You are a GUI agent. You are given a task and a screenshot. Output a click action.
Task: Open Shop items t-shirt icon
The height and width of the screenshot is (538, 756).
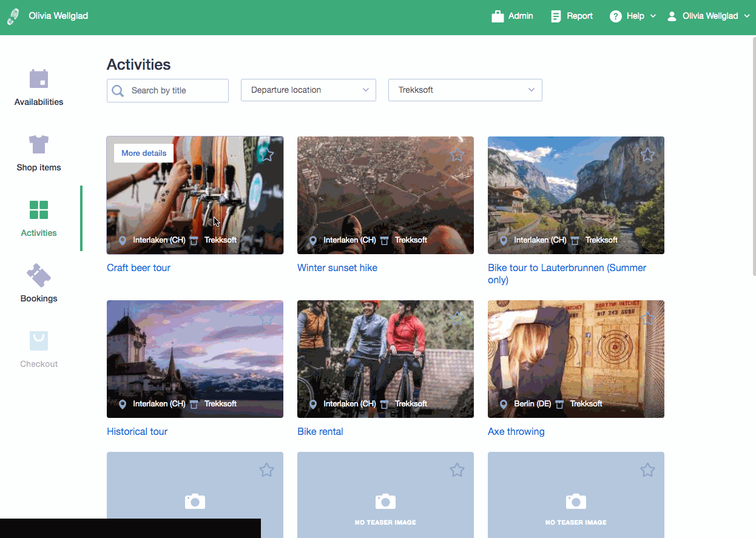click(39, 144)
